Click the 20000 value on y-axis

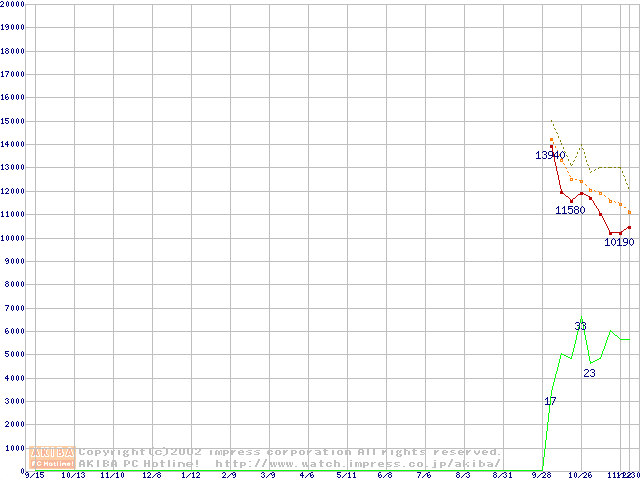click(12, 4)
